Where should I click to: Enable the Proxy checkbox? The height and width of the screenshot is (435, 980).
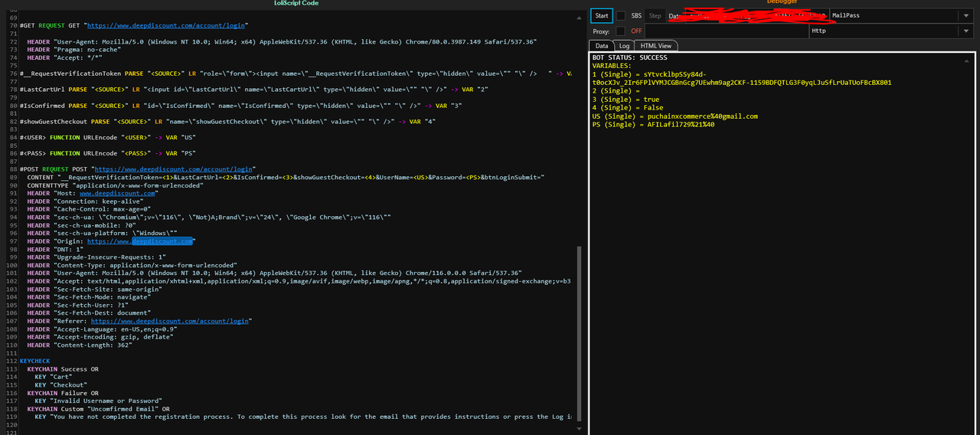pos(621,31)
